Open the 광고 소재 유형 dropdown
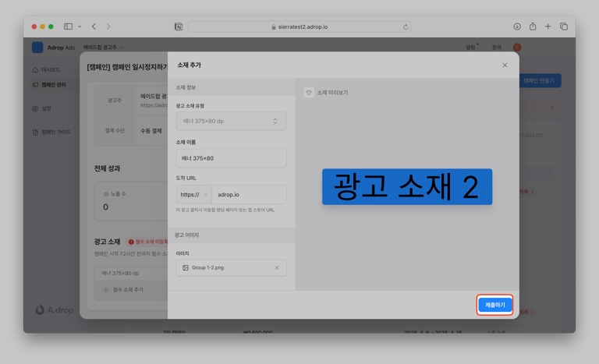Image resolution: width=599 pixels, height=364 pixels. point(231,121)
